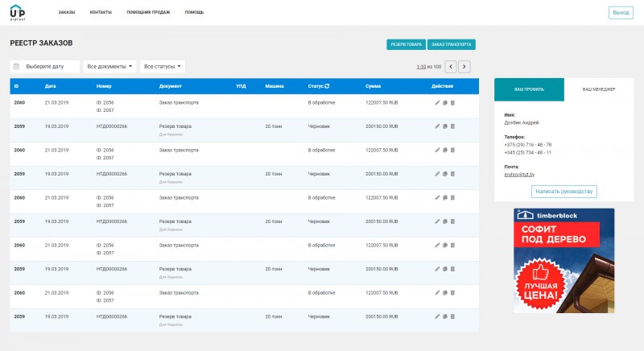The height and width of the screenshot is (351, 644).
Task: Go to previous page of orders
Action: 451,67
